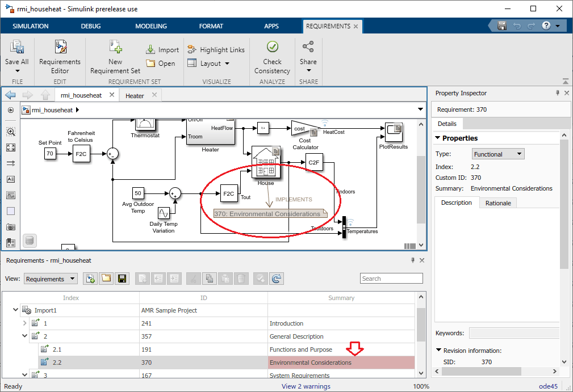Switch to the MODELING ribbon tab

coord(151,26)
